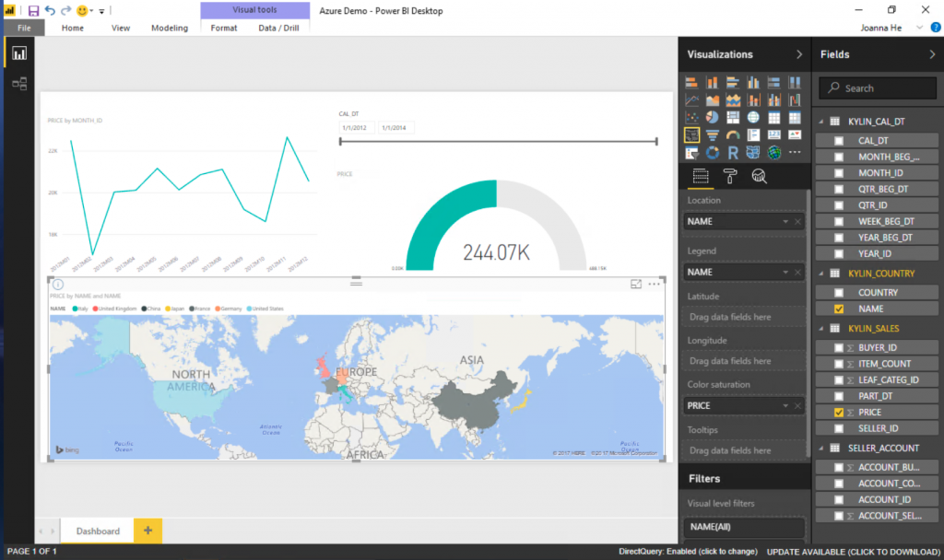Open the Fields well tab icon

pos(701,176)
